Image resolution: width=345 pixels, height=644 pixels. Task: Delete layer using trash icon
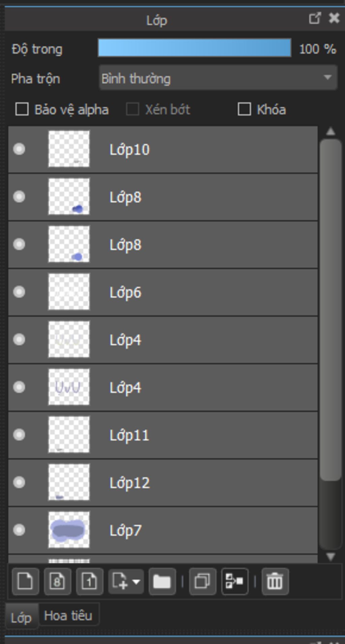tap(275, 581)
